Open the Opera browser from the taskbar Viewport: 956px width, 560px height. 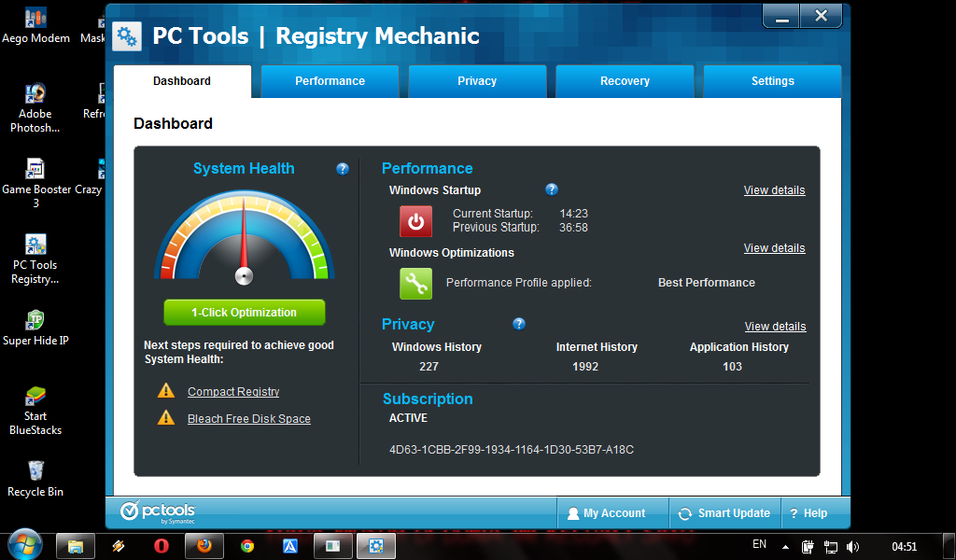click(x=162, y=546)
